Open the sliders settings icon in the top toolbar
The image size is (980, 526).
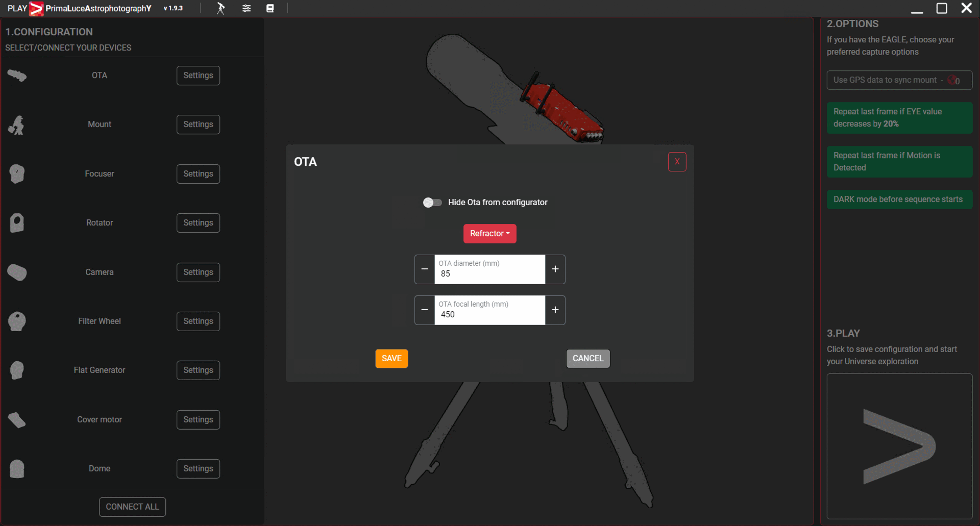click(x=247, y=8)
